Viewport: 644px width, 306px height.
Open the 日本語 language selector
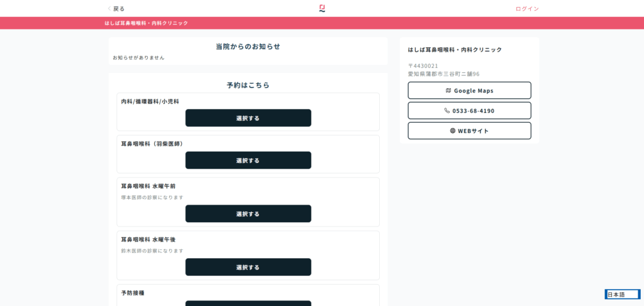coord(622,294)
